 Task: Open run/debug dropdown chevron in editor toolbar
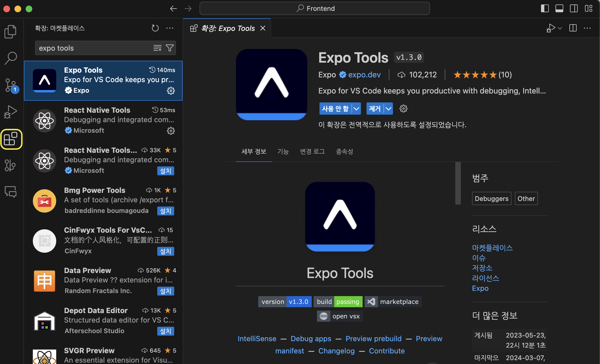coord(560,28)
